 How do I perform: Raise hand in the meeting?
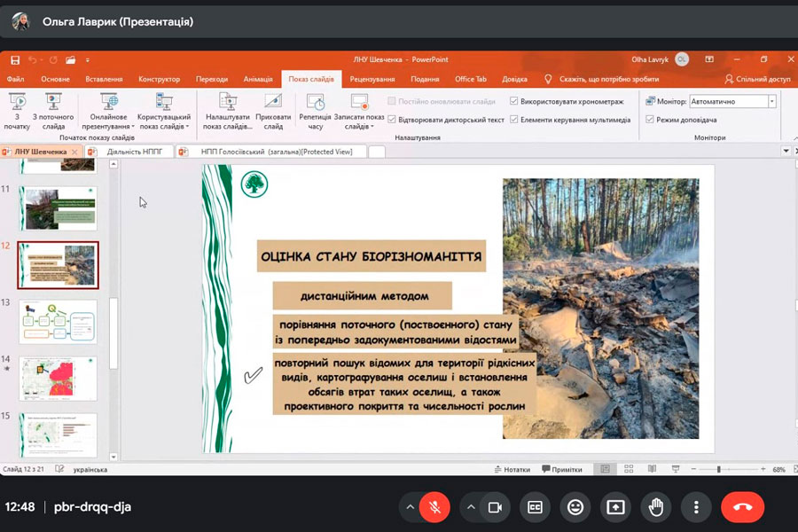656,507
